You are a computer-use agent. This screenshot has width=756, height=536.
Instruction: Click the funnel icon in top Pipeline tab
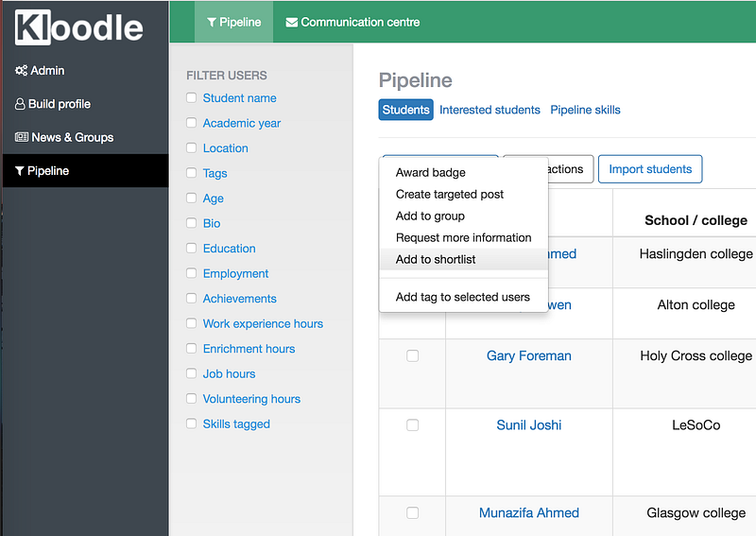click(212, 23)
